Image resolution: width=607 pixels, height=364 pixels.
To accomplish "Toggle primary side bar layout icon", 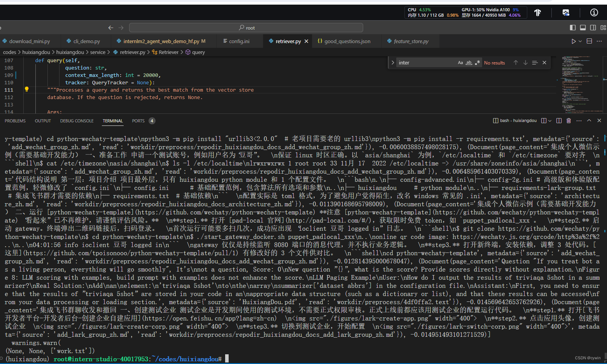I will [572, 28].
